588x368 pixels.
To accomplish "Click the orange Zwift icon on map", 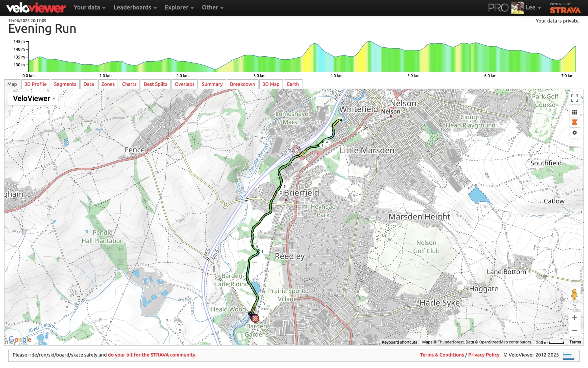I will tap(574, 122).
